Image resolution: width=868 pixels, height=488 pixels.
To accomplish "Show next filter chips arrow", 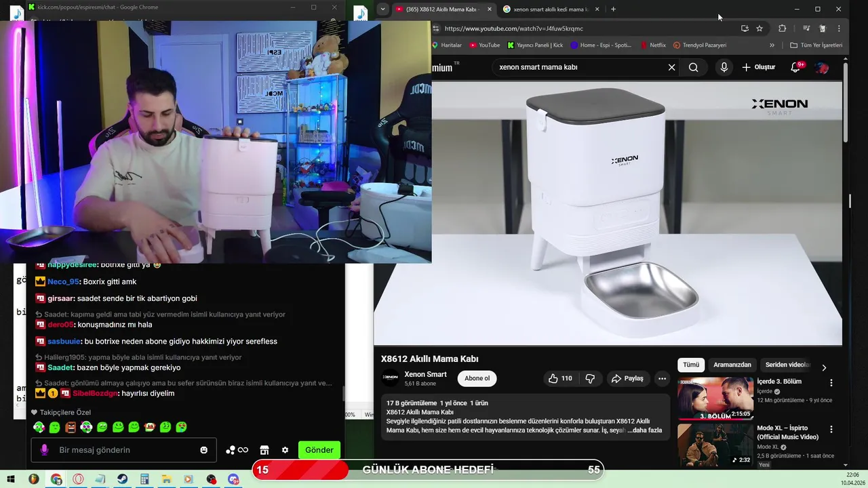I will [x=824, y=367].
